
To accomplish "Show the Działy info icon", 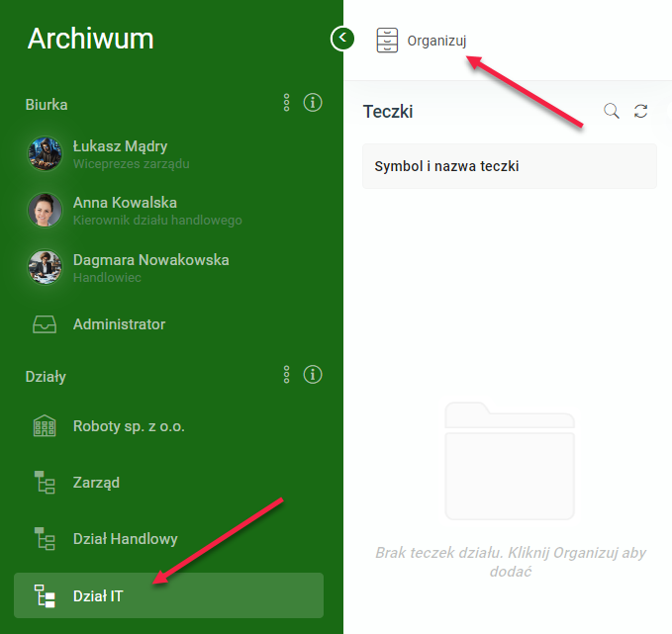I will 313,375.
